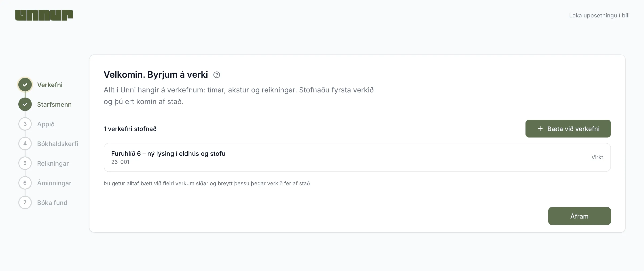Click the Verkefni step checkmark circle
This screenshot has height=271, width=644.
(25, 85)
